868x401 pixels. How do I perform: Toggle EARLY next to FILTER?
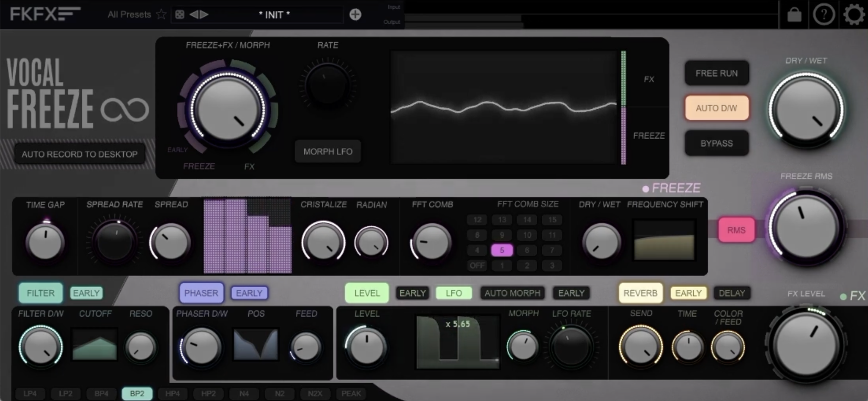(x=86, y=293)
